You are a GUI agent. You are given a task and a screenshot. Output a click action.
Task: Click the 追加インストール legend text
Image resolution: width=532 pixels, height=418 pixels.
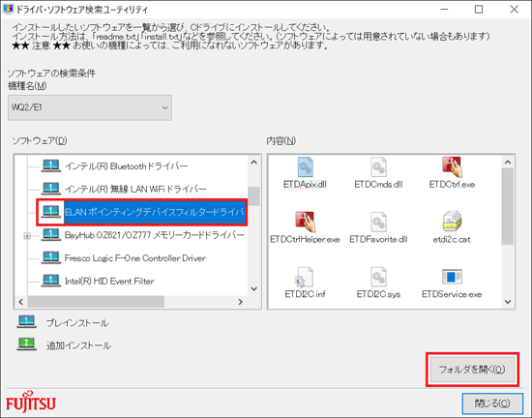click(x=78, y=345)
